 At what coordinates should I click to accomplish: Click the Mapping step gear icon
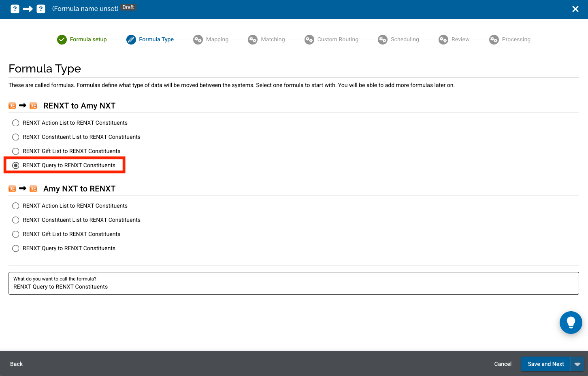(x=198, y=39)
